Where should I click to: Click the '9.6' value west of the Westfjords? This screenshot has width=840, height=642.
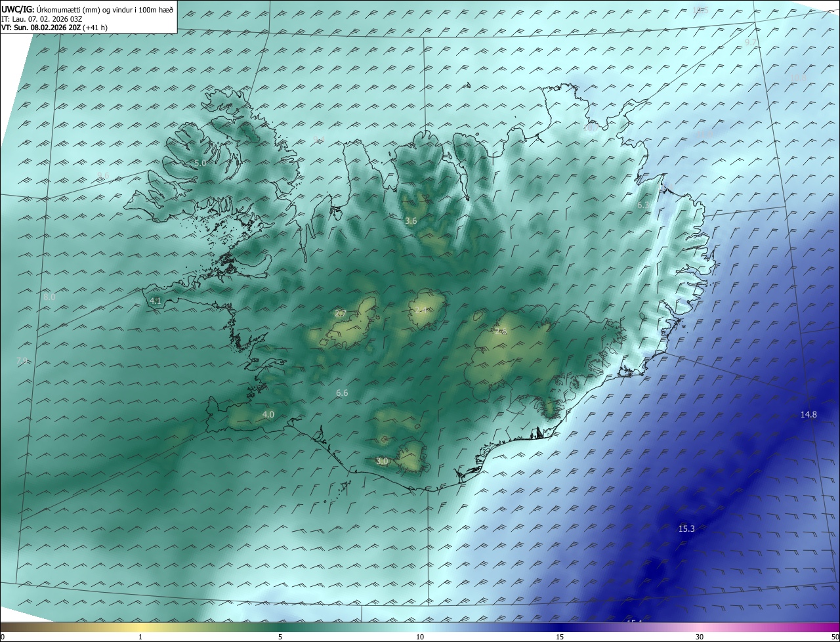pyautogui.click(x=103, y=175)
